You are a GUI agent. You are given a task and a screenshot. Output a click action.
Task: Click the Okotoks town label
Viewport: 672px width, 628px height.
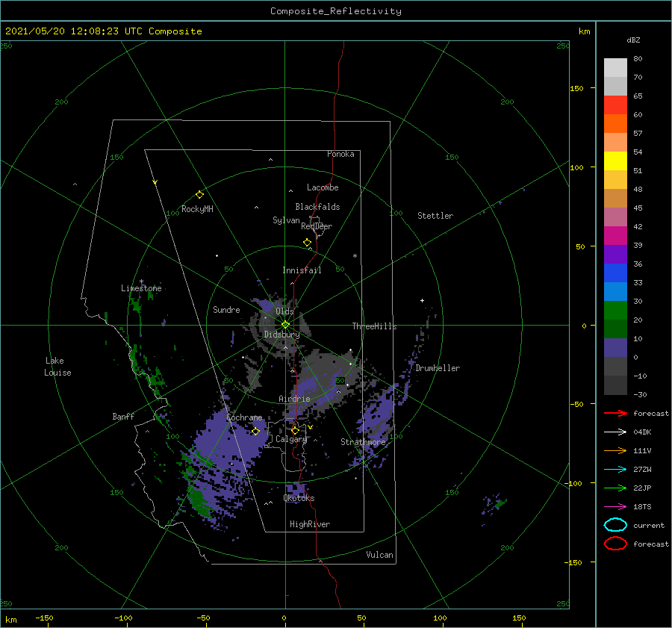click(x=299, y=498)
